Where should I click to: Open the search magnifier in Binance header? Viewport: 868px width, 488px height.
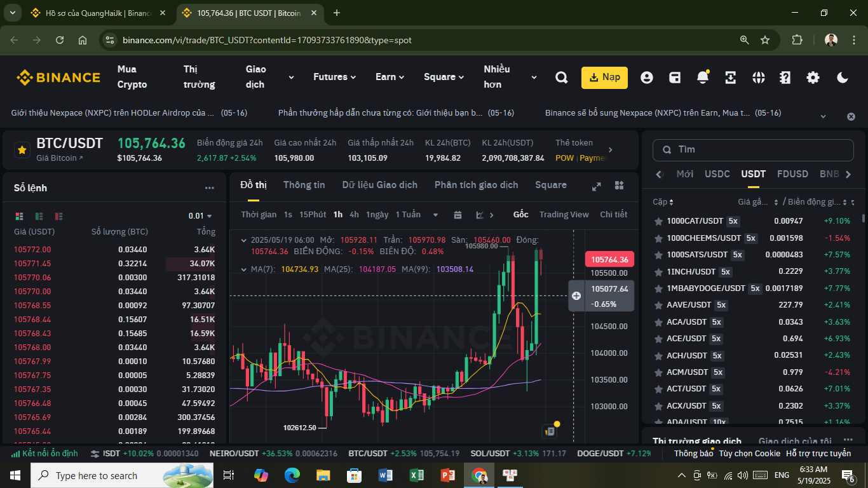tap(561, 78)
